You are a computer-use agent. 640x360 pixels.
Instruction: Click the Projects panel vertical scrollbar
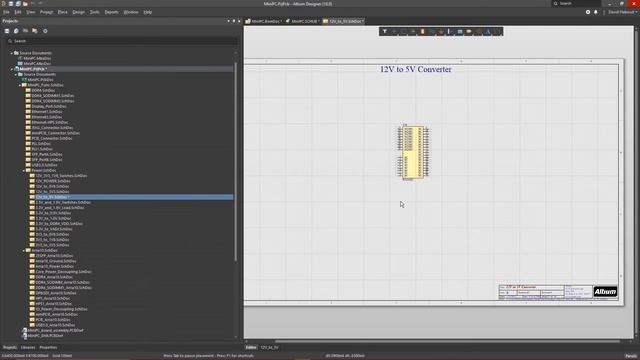(236, 161)
